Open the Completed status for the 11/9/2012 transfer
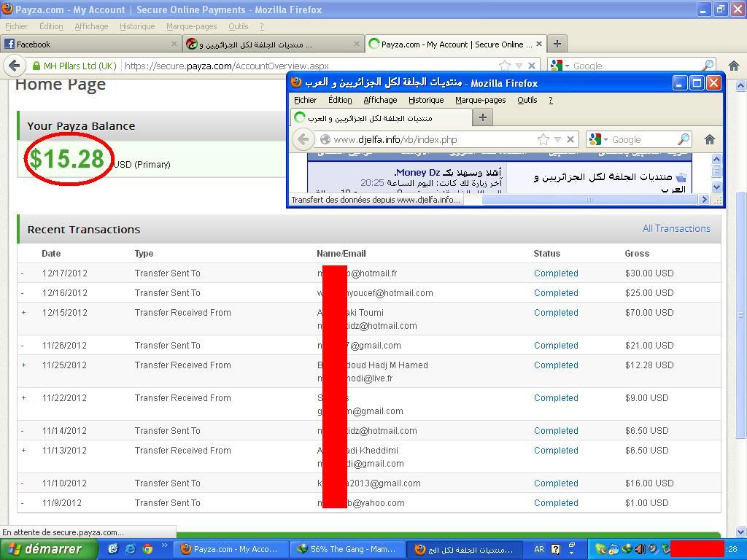 click(x=556, y=503)
